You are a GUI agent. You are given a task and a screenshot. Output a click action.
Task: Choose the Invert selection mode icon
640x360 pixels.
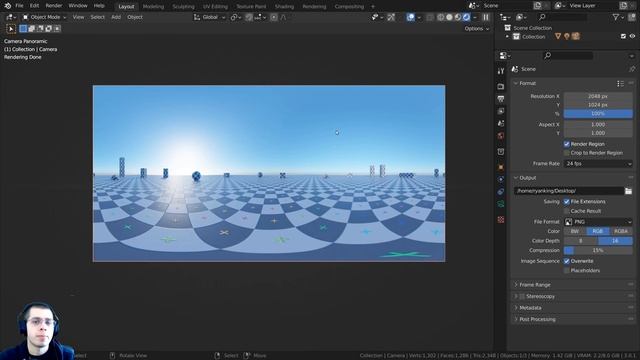(x=49, y=29)
